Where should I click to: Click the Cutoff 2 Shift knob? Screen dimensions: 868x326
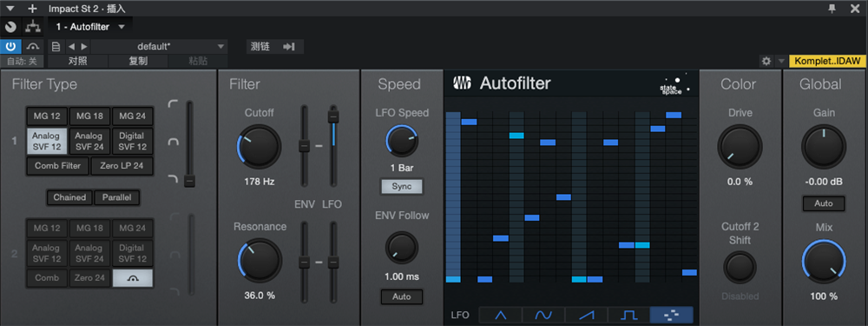pos(740,268)
